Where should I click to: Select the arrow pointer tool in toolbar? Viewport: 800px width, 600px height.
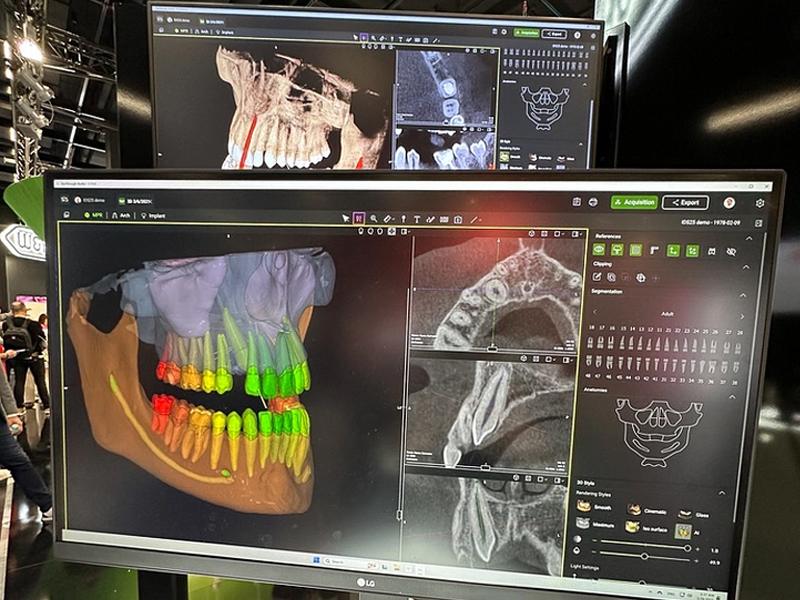pyautogui.click(x=346, y=218)
